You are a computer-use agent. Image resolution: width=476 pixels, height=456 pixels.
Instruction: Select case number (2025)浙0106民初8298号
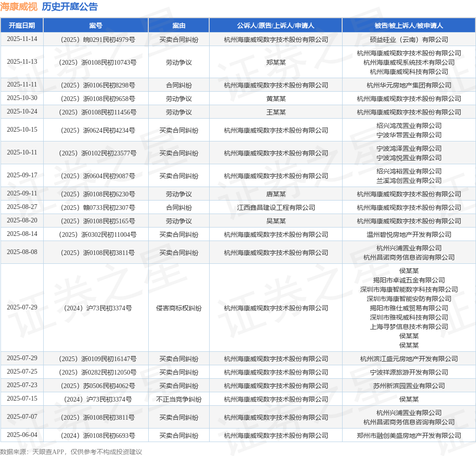coord(98,85)
